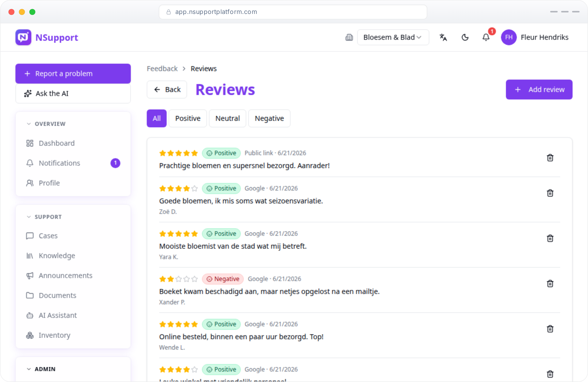The image size is (588, 382).
Task: Click the NSupport logo icon
Action: tap(23, 37)
